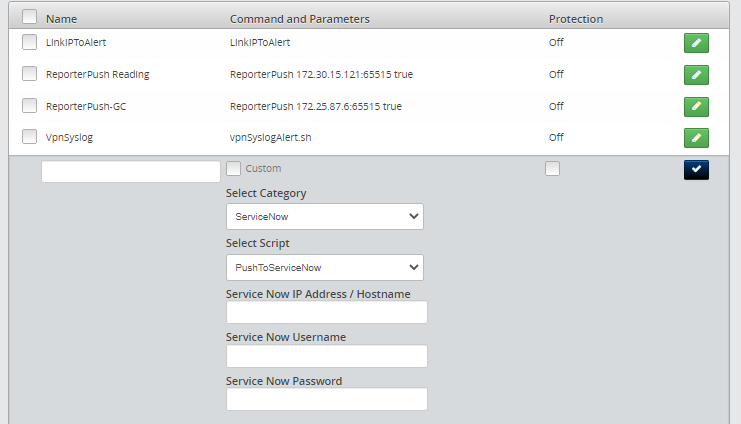
Task: Check the ReporterPush Reading row checkbox
Action: point(29,74)
